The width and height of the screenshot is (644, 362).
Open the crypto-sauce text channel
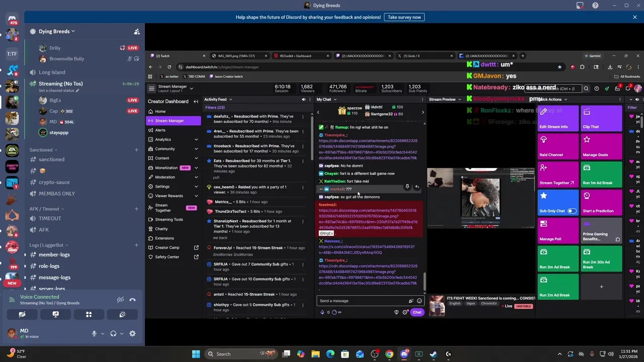[x=54, y=182]
